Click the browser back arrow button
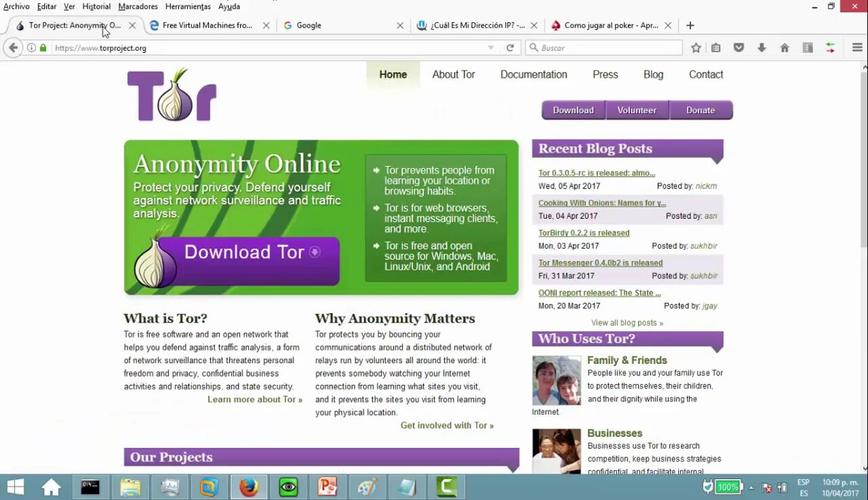868x500 pixels. [x=13, y=47]
